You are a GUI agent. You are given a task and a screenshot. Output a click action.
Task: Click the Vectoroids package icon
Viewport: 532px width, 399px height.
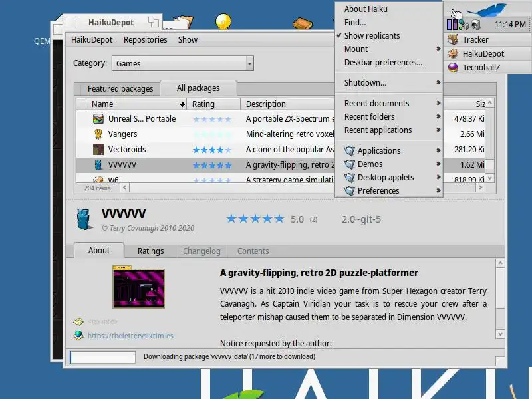(98, 149)
